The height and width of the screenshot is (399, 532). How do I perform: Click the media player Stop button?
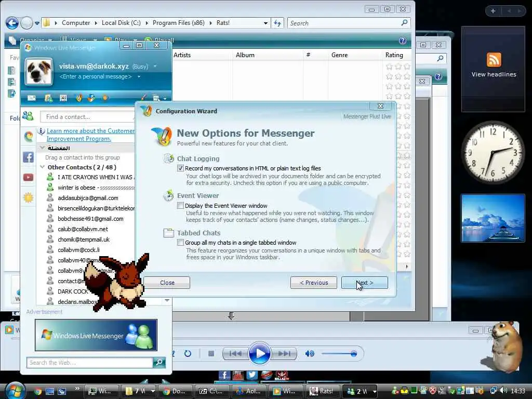[211, 353]
